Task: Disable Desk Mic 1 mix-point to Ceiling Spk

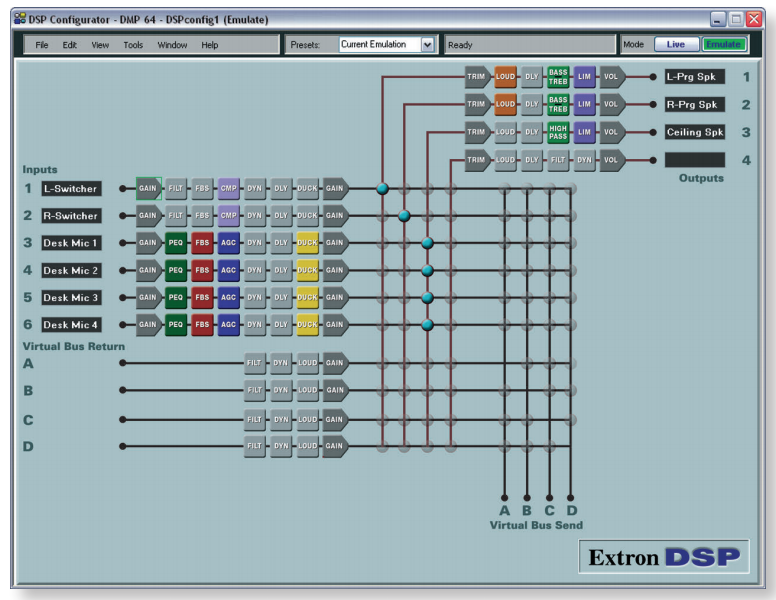Action: pos(427,243)
